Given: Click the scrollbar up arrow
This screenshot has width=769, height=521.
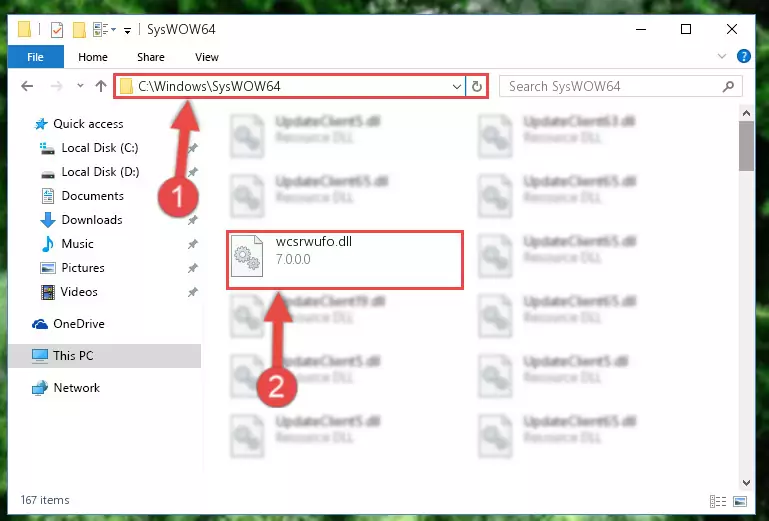Looking at the screenshot, I should (746, 113).
